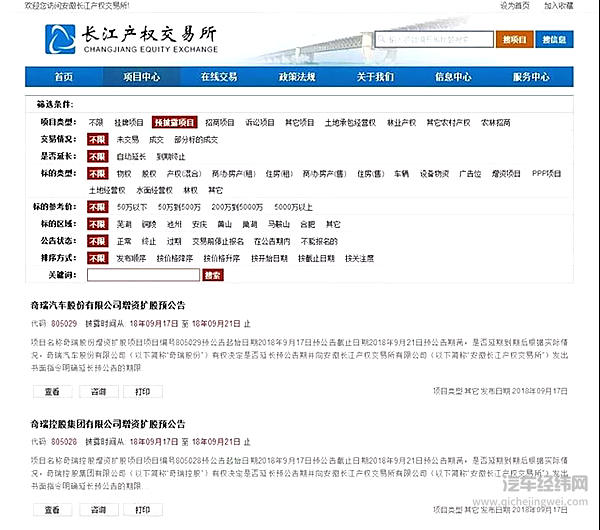This screenshot has width=600, height=530.
Task: Choose price range 50万以下
Action: tap(132, 207)
